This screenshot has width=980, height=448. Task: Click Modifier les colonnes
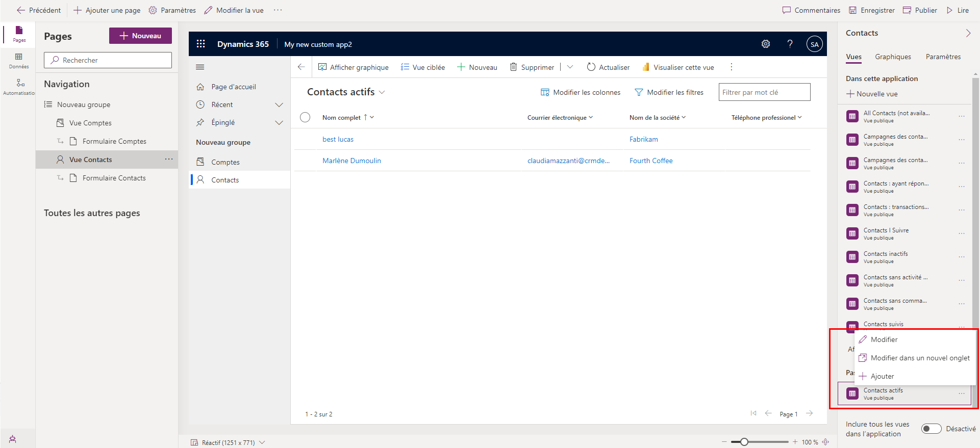581,92
